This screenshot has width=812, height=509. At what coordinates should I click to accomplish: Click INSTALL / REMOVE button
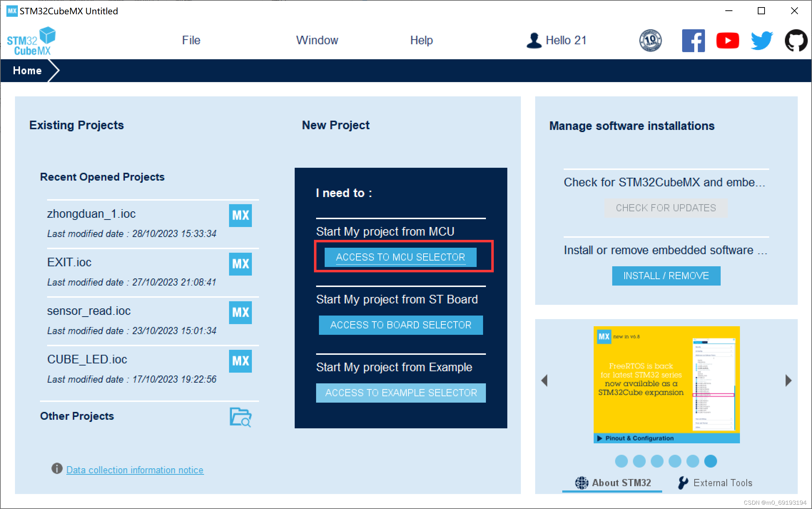point(666,276)
